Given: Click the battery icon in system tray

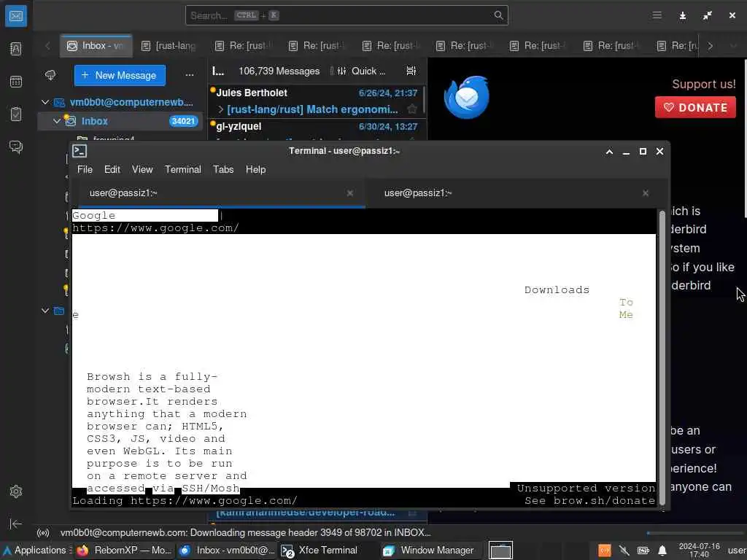Looking at the screenshot, I should [x=643, y=551].
